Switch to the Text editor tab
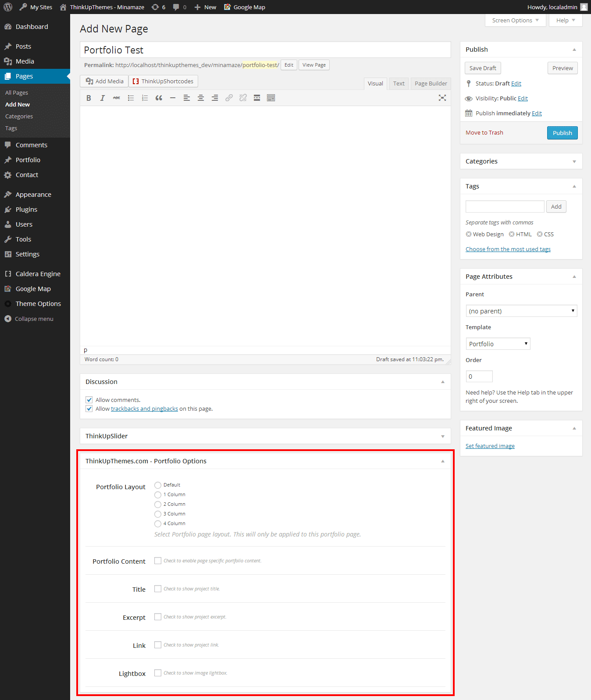Screen dimensions: 591x700 399,84
